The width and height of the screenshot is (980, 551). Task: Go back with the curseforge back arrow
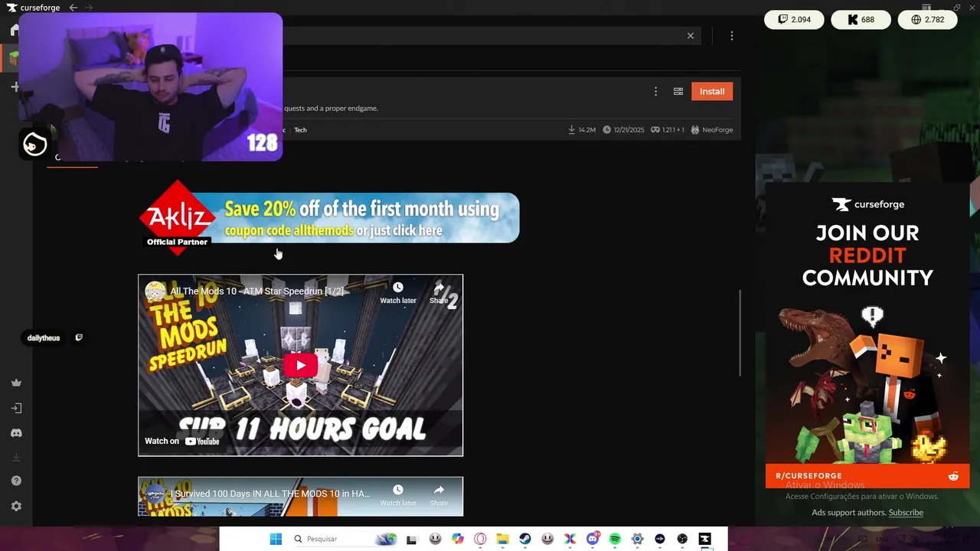[x=73, y=8]
